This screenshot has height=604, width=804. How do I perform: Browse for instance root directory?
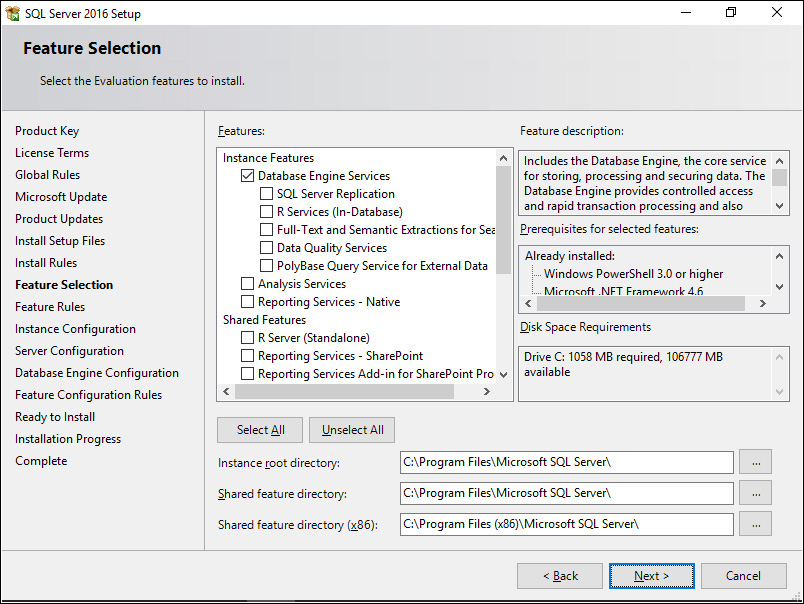click(x=755, y=462)
